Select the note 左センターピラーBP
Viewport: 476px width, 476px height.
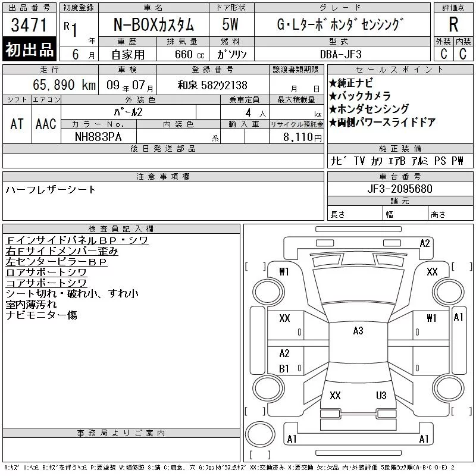pos(57,262)
